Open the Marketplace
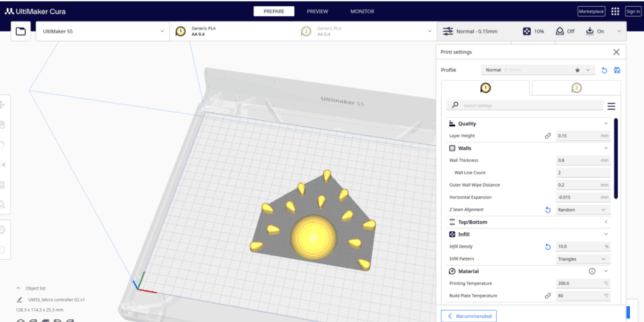Image resolution: width=644 pixels, height=322 pixels. [x=591, y=12]
